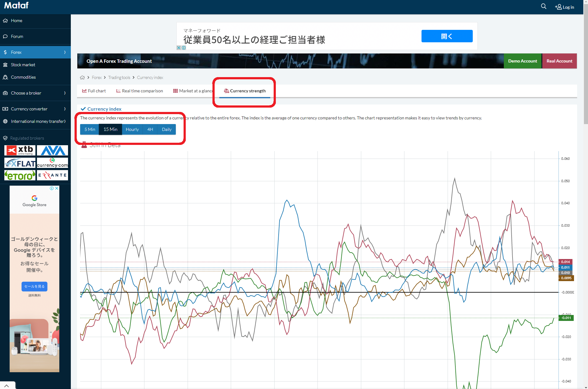This screenshot has height=389, width=588.
Task: Click the Regulated brokers label
Action: pos(27,138)
